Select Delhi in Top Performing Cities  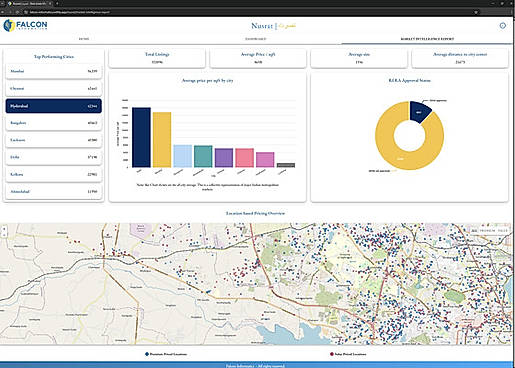click(x=54, y=157)
